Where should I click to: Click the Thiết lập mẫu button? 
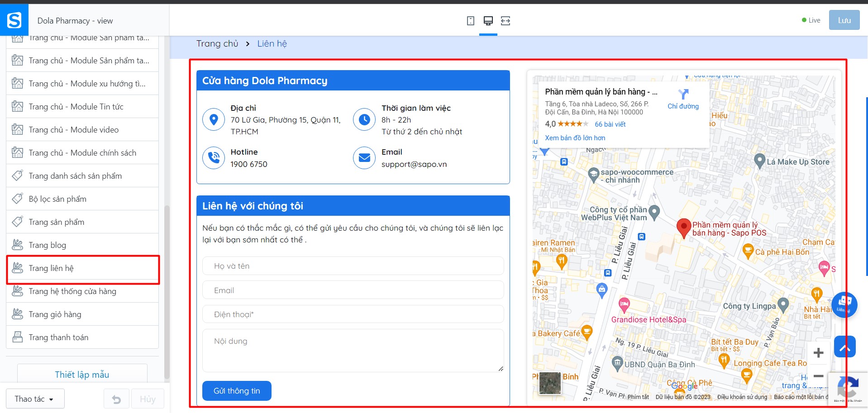[x=82, y=374]
